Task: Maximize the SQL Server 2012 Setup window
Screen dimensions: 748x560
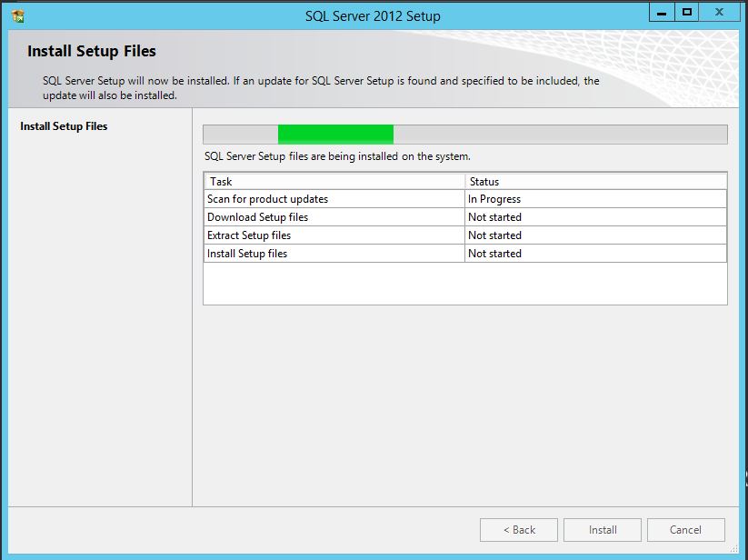Action: (x=687, y=12)
